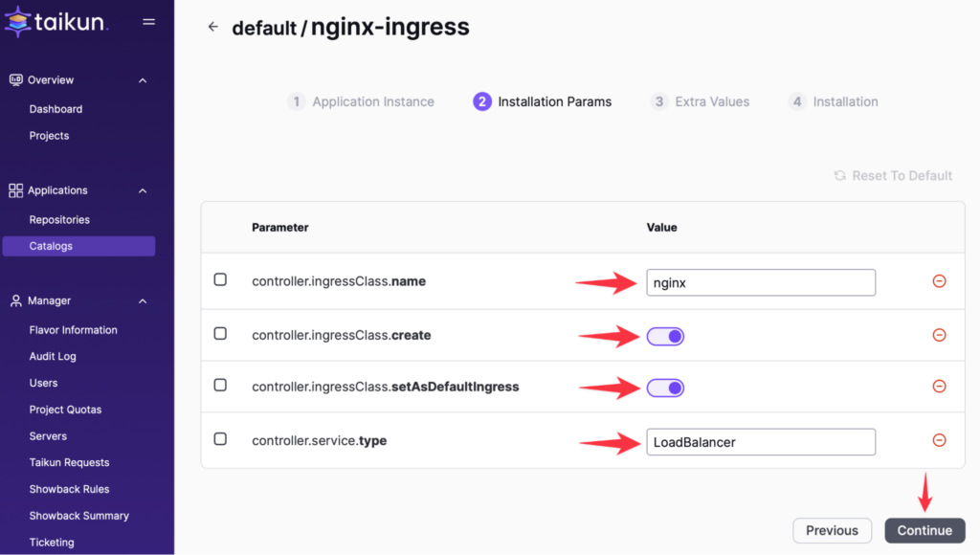Collapse the Overview section
This screenshot has height=555, width=980.
142,79
